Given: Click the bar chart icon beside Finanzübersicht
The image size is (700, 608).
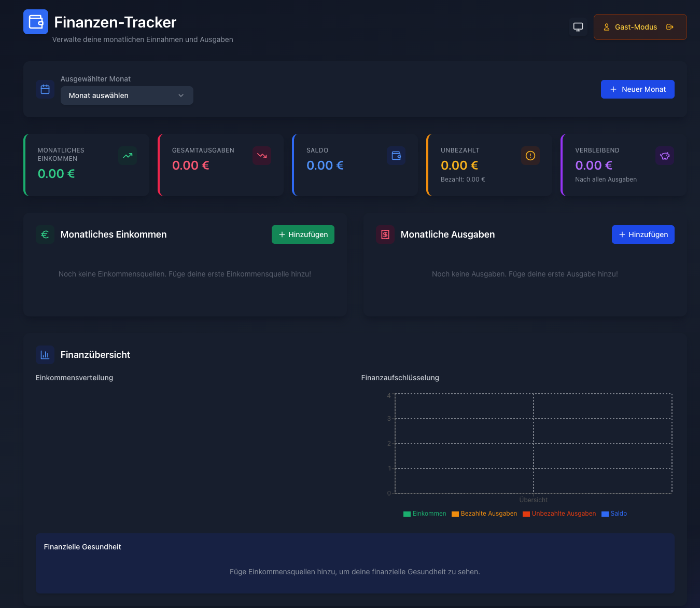Looking at the screenshot, I should point(45,354).
